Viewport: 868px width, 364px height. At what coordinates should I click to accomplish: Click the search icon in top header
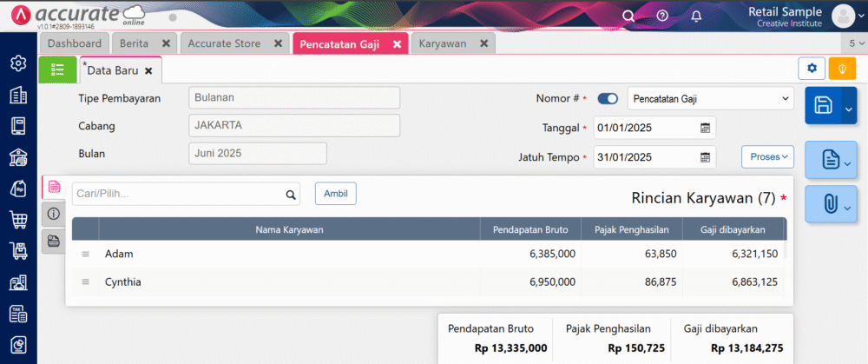coord(628,16)
